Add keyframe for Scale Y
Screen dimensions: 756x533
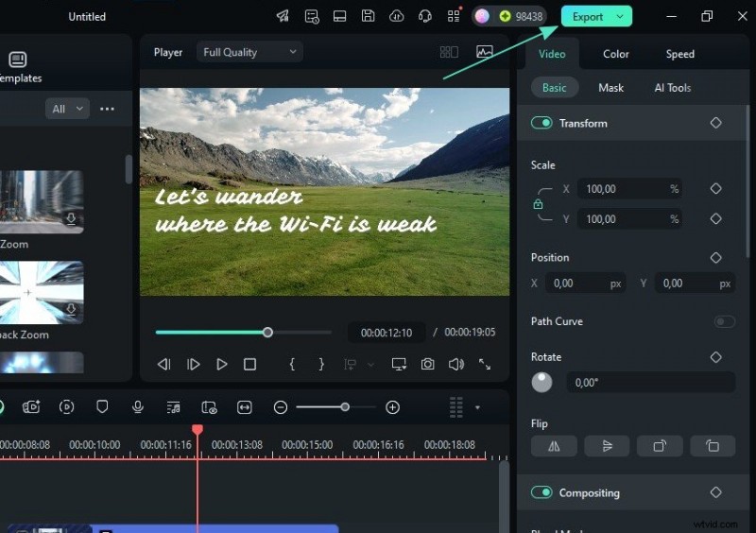[x=715, y=219]
